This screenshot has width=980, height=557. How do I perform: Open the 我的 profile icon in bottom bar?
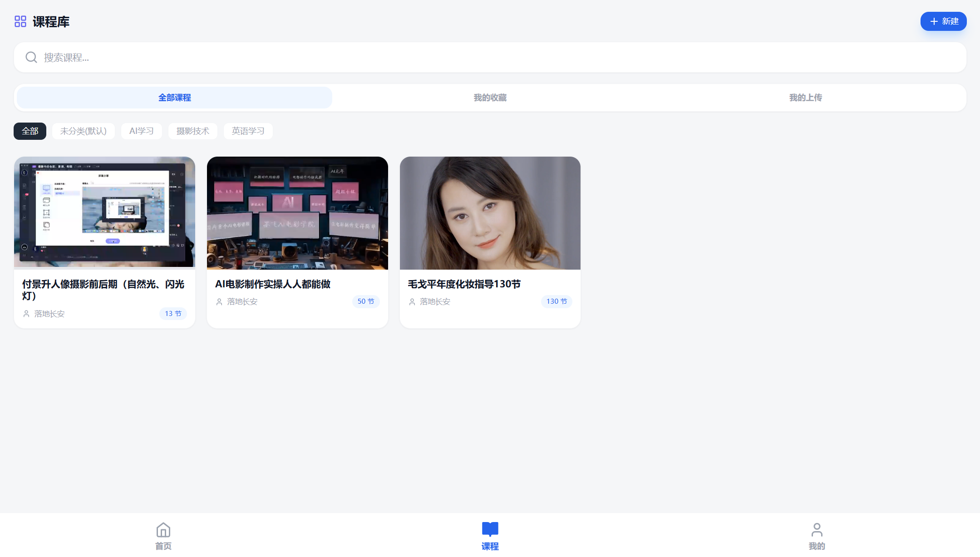tap(816, 528)
